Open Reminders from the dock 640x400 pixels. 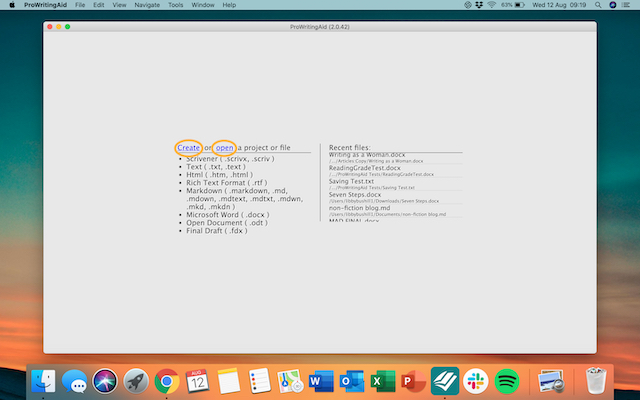click(x=260, y=381)
